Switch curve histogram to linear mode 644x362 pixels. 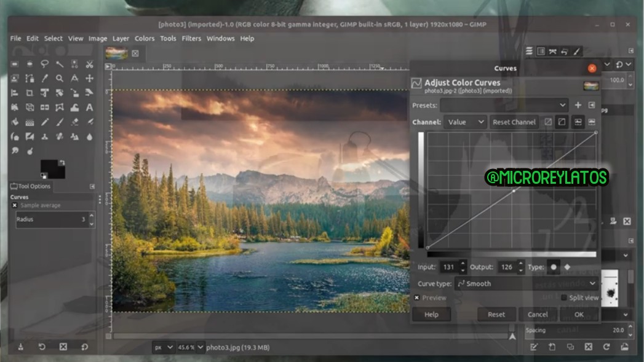pos(548,122)
